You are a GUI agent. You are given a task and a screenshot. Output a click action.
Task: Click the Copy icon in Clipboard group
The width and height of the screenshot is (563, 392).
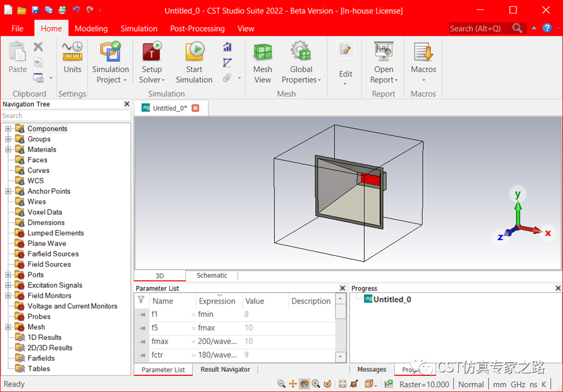39,62
